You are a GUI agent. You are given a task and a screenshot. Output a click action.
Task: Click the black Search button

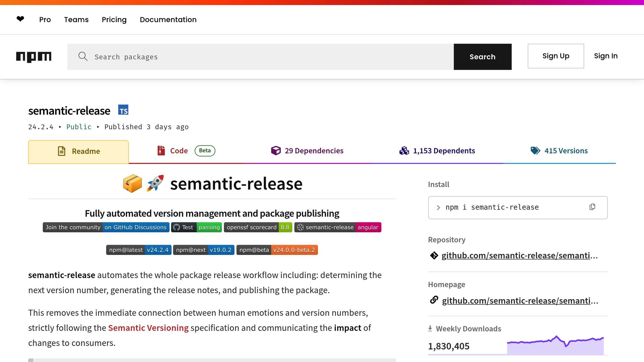click(x=482, y=57)
